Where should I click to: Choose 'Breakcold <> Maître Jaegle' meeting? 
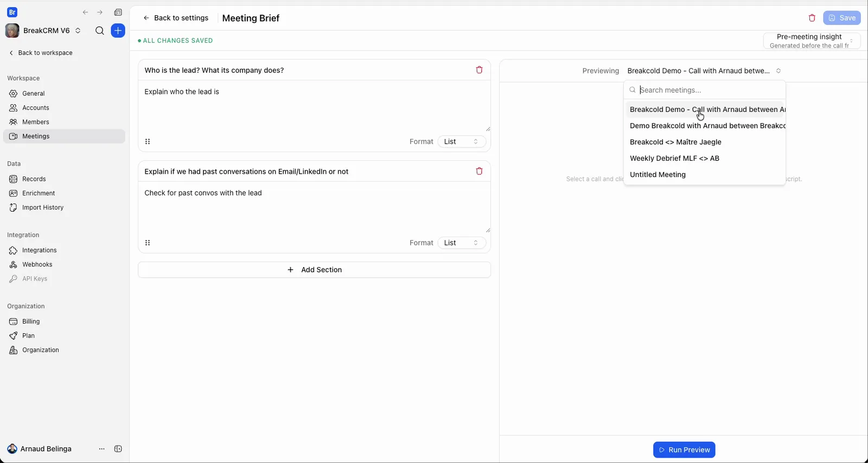pyautogui.click(x=705, y=142)
